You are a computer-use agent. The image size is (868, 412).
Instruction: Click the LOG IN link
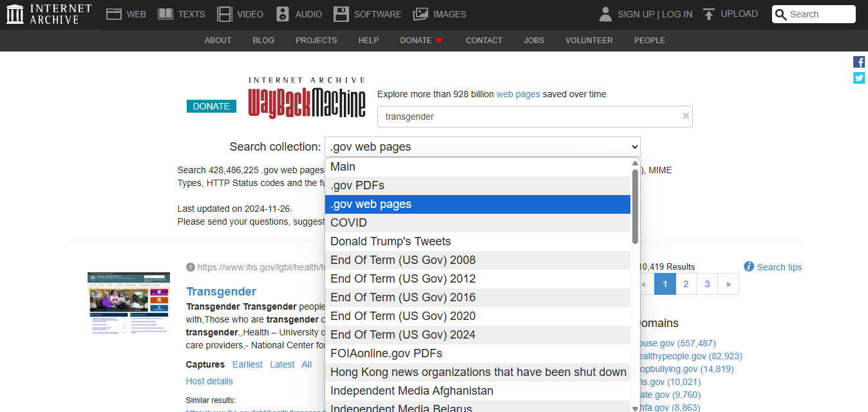click(677, 14)
